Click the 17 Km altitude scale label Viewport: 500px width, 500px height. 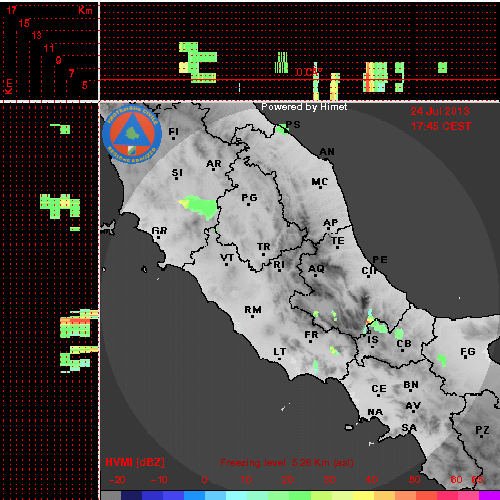coord(11,10)
